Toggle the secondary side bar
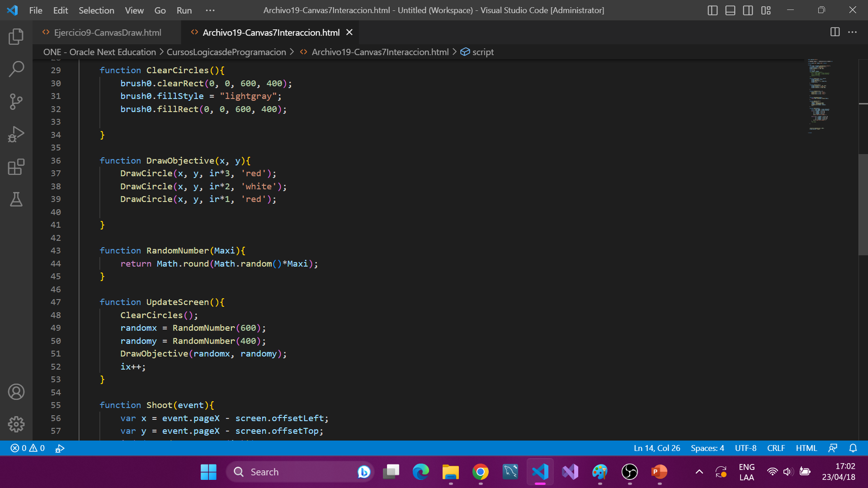Screen dimensions: 868x488 (x=748, y=10)
